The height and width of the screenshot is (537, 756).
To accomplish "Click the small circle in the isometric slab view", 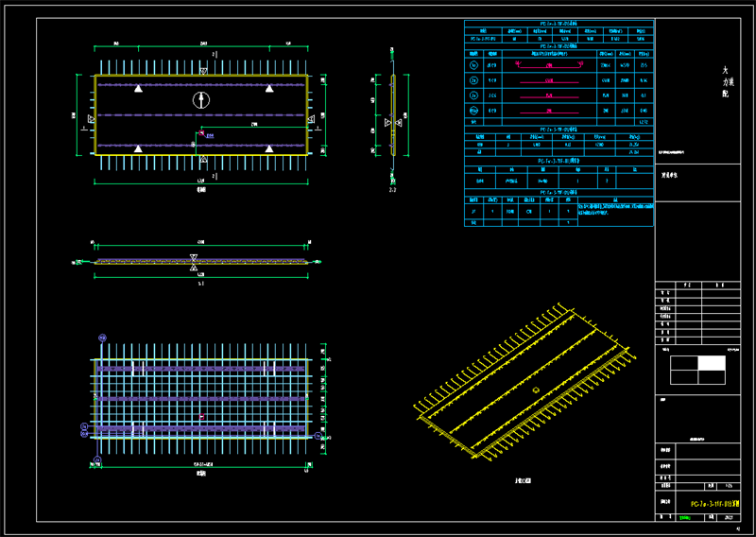I will [535, 390].
